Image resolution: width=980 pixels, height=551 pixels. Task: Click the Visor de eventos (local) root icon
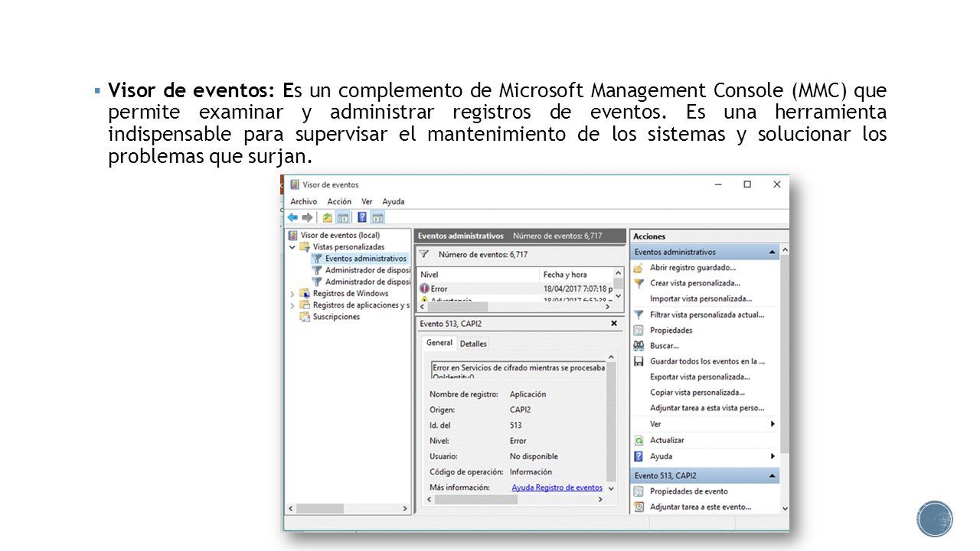coord(293,236)
